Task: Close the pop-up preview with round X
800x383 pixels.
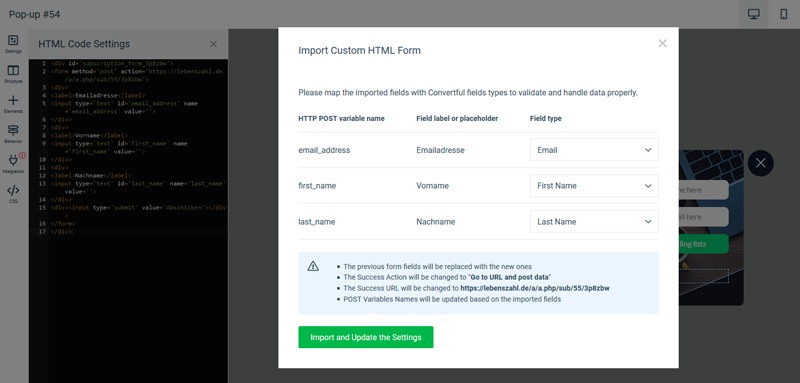Action: (760, 163)
